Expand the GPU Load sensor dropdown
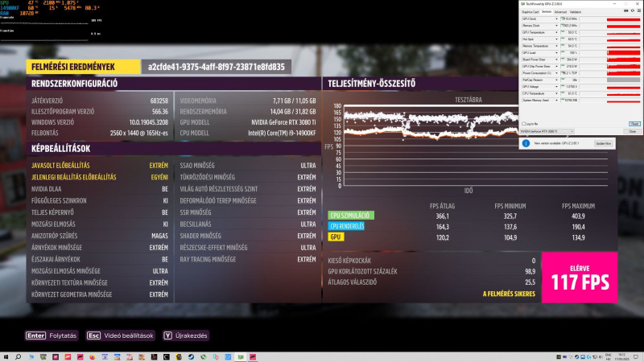644x362 pixels. [556, 52]
